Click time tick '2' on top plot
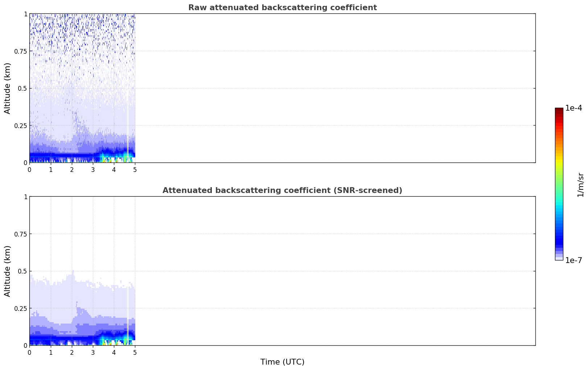 click(72, 169)
